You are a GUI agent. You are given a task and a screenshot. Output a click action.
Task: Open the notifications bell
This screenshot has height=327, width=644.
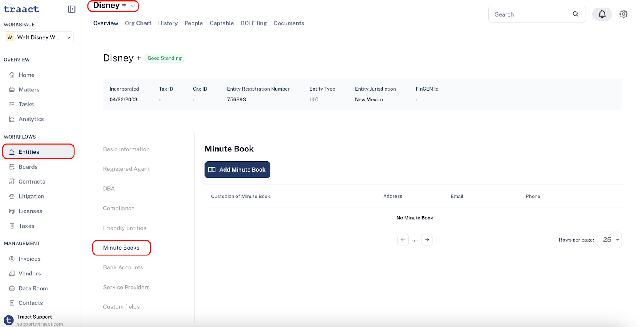602,14
